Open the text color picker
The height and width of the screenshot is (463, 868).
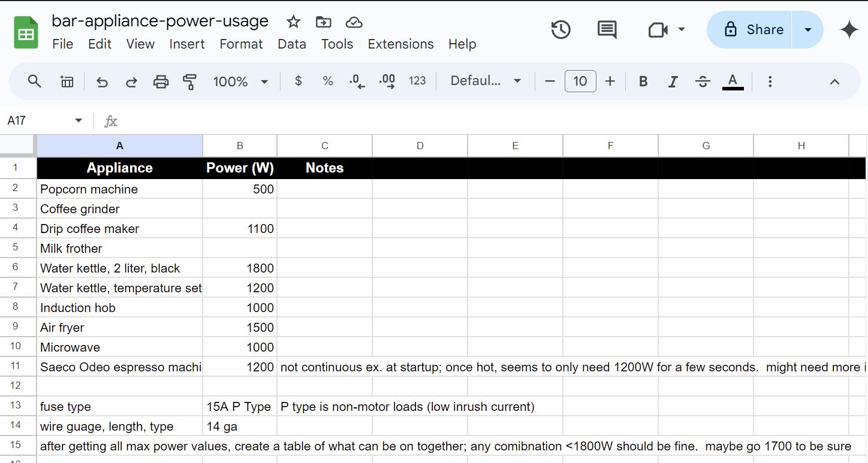[733, 81]
